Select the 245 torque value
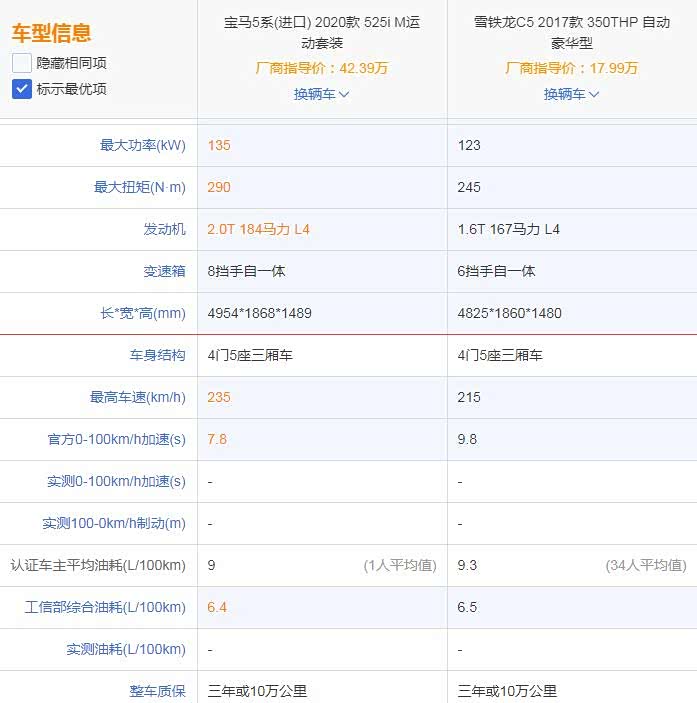Image resolution: width=697 pixels, height=703 pixels. coord(469,187)
